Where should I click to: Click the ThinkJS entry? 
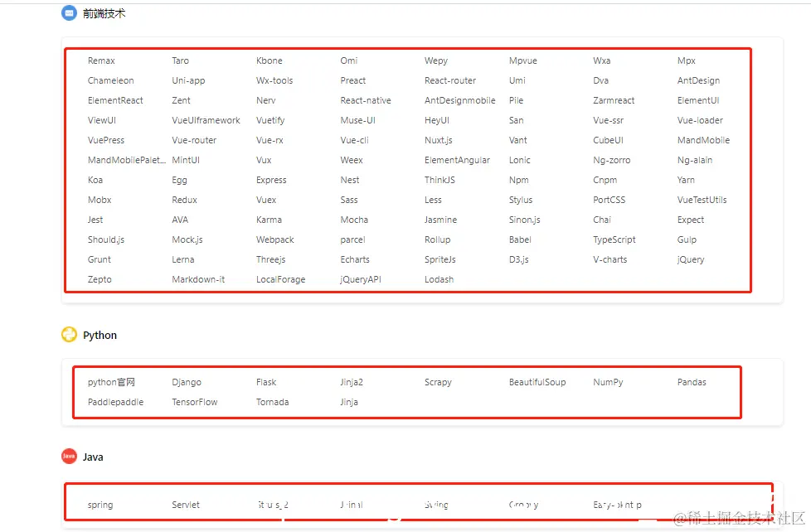click(x=440, y=180)
